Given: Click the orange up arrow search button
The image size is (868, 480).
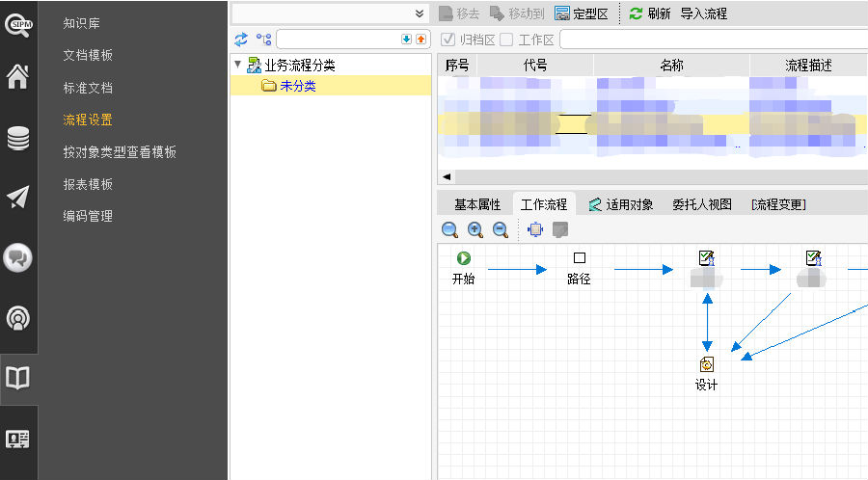Looking at the screenshot, I should [421, 40].
